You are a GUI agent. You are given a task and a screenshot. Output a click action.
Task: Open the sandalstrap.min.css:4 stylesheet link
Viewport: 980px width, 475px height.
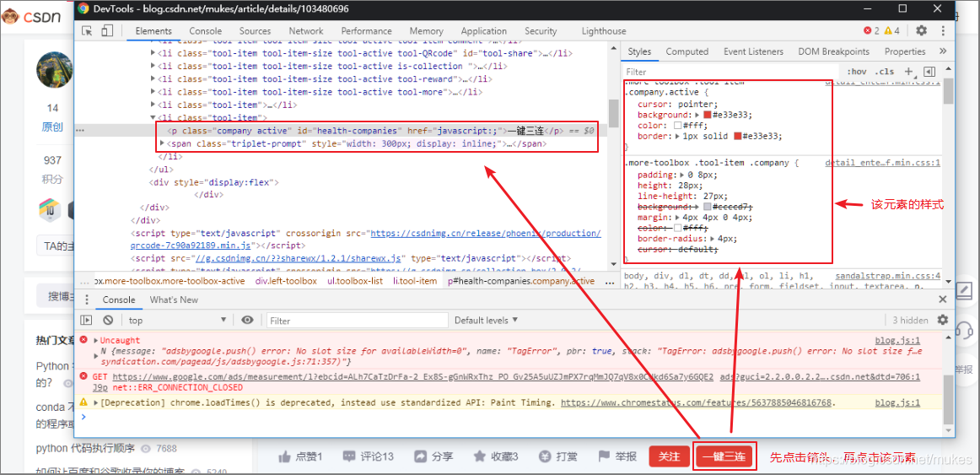pos(887,276)
